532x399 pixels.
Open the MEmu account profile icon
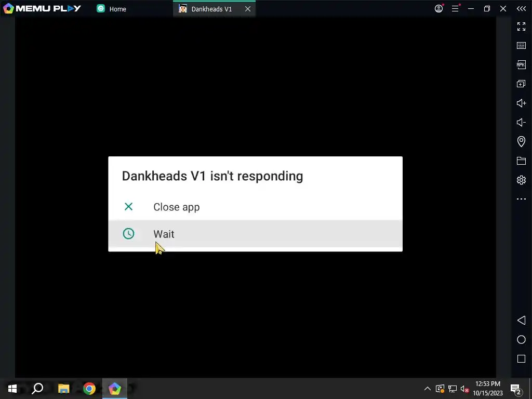click(438, 8)
